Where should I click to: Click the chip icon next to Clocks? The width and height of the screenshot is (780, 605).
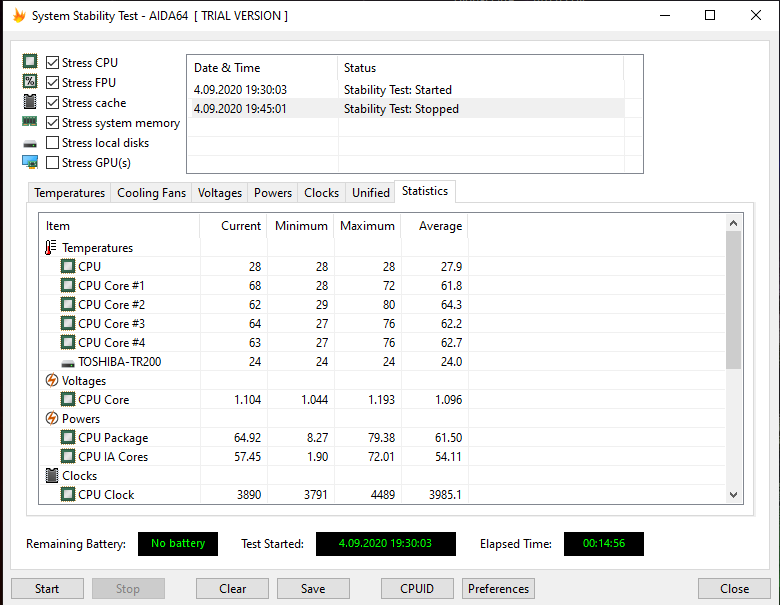tap(52, 476)
